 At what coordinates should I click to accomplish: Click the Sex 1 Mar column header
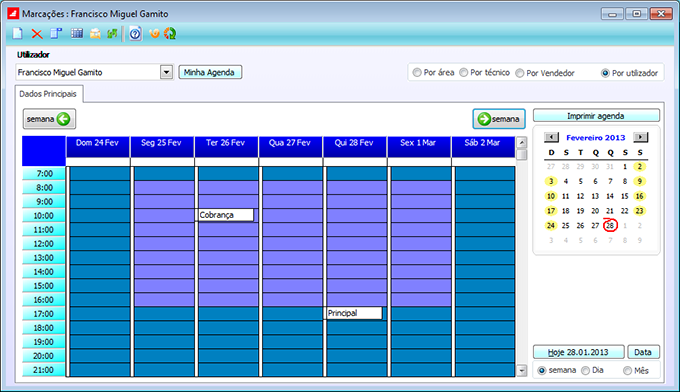[418, 147]
